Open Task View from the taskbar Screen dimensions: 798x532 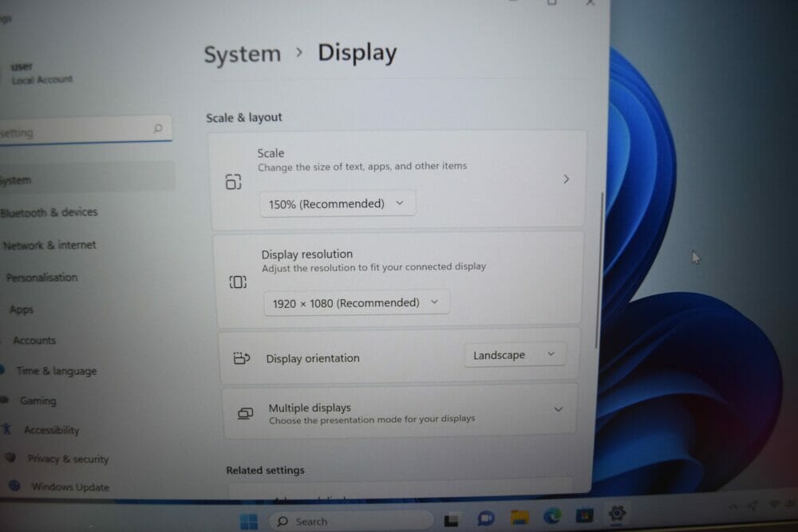coord(451,520)
